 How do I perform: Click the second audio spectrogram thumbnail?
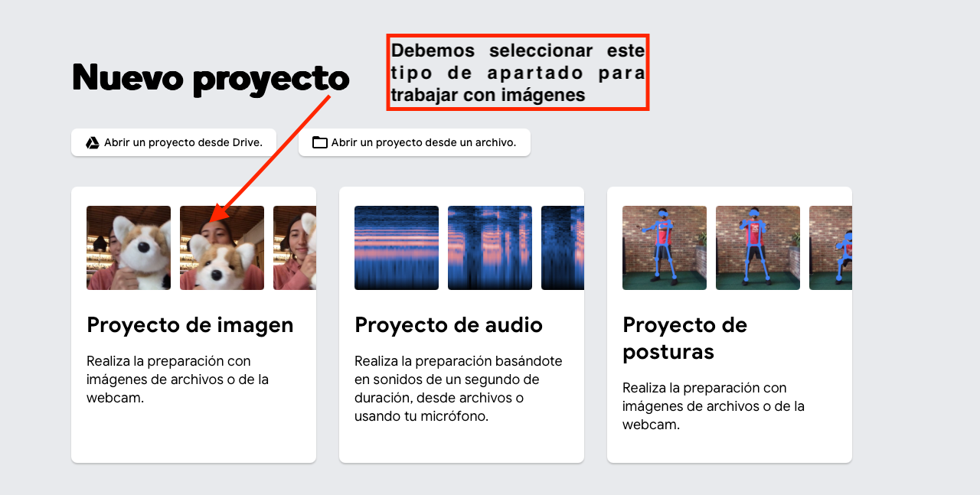pos(490,248)
